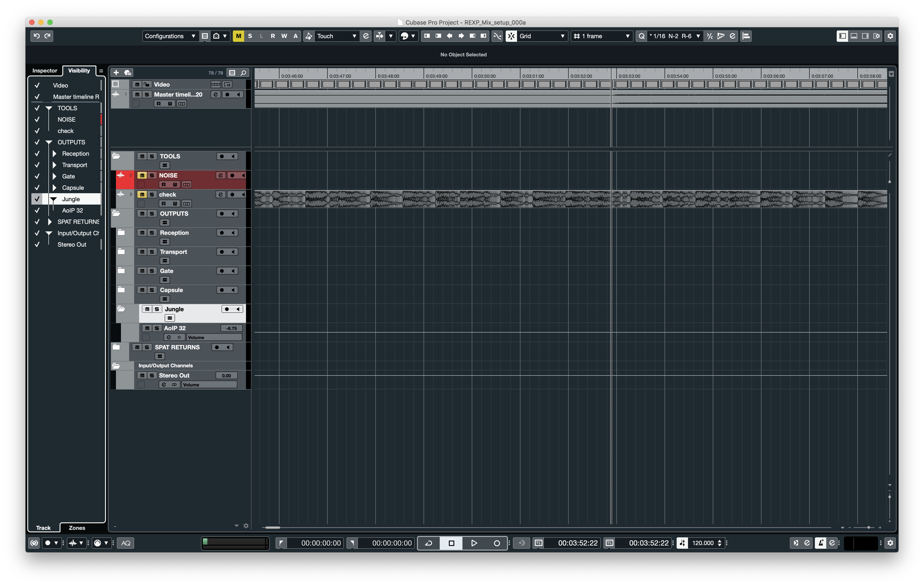Click tempo value 120.000 field
Image resolution: width=924 pixels, height=586 pixels.
(x=703, y=543)
